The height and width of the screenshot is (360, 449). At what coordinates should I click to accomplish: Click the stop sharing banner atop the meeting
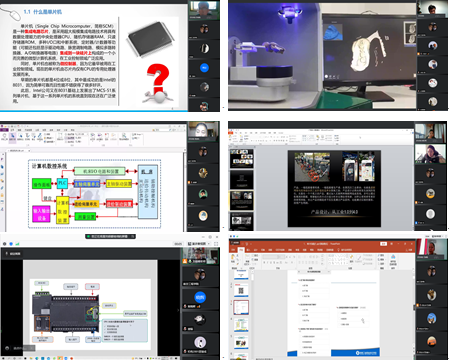(x=110, y=236)
